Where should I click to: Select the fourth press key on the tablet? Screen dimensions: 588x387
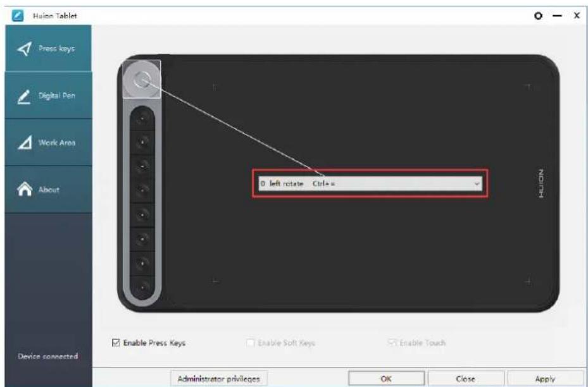click(142, 190)
